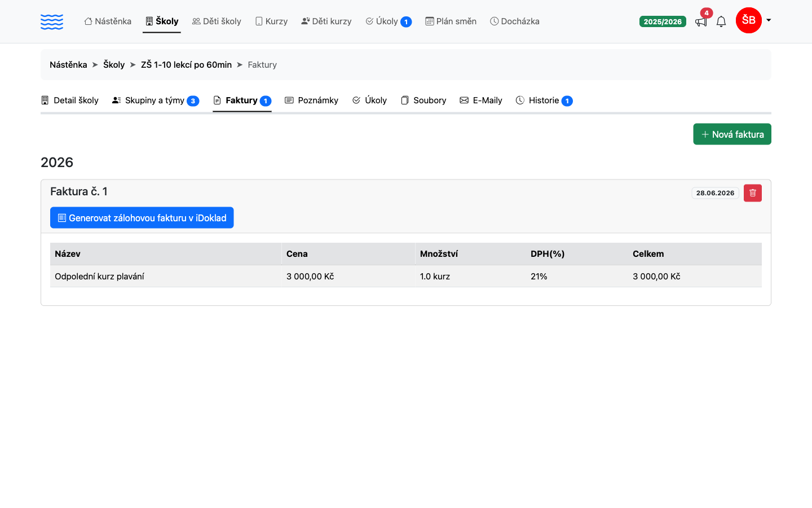The height and width of the screenshot is (508, 812).
Task: Switch to Skupiny a týmy tab
Action: click(156, 100)
